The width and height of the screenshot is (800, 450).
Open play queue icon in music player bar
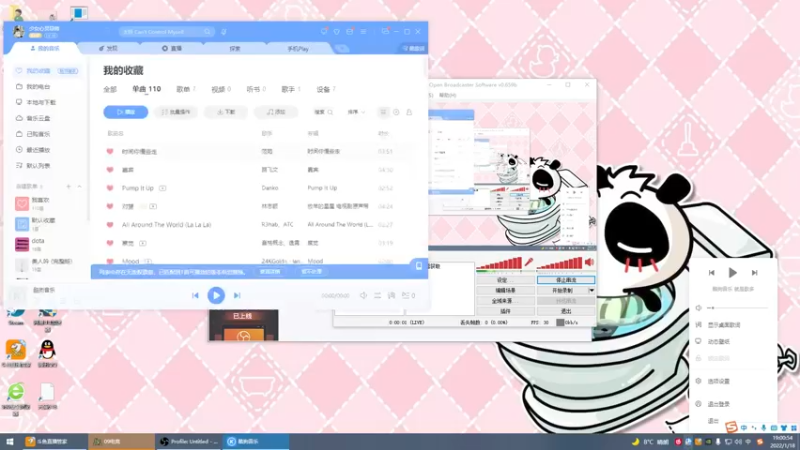(408, 295)
